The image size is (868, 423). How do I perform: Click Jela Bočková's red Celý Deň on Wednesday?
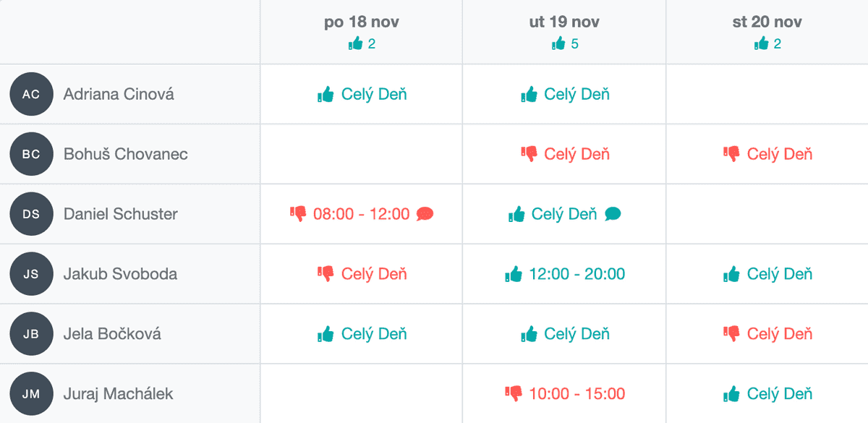(x=780, y=334)
